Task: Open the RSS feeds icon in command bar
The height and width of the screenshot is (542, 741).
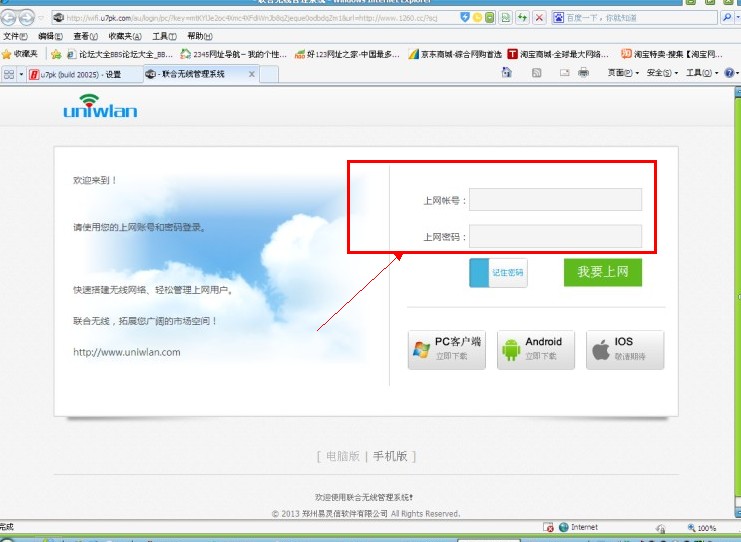Action: point(536,73)
